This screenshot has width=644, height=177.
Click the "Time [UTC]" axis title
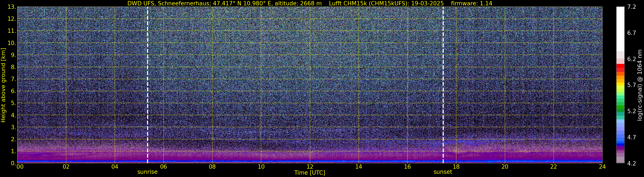pyautogui.click(x=310, y=173)
